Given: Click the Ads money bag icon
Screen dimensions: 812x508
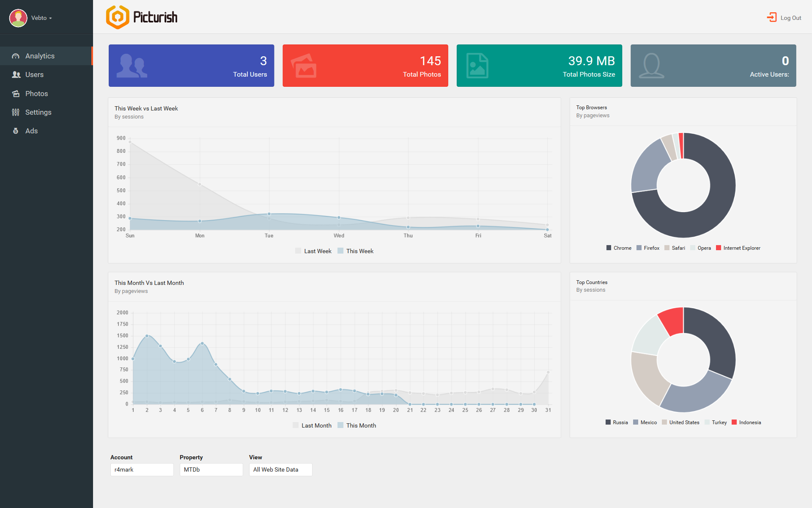Looking at the screenshot, I should tap(16, 131).
